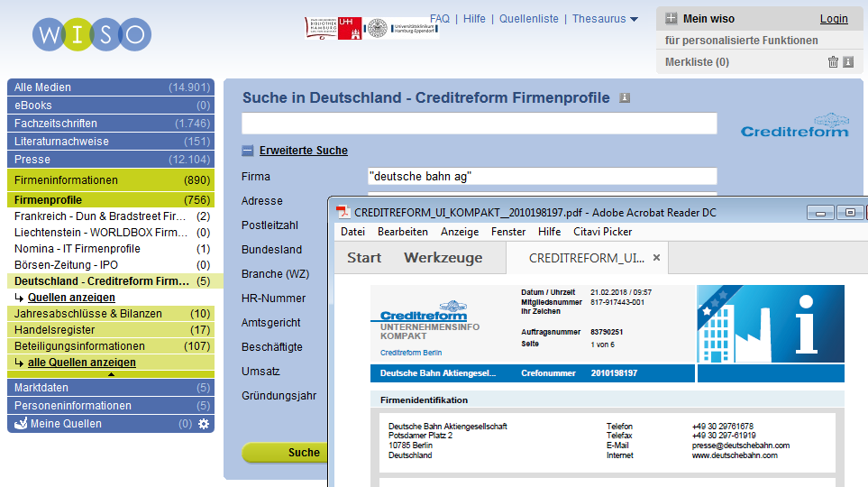Click Quellen anzeigen link
This screenshot has width=868, height=487.
71,298
